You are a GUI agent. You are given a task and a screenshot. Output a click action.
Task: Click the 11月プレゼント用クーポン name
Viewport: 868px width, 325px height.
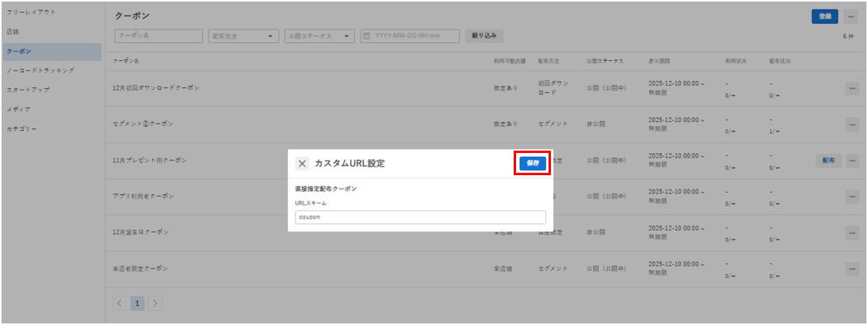150,160
